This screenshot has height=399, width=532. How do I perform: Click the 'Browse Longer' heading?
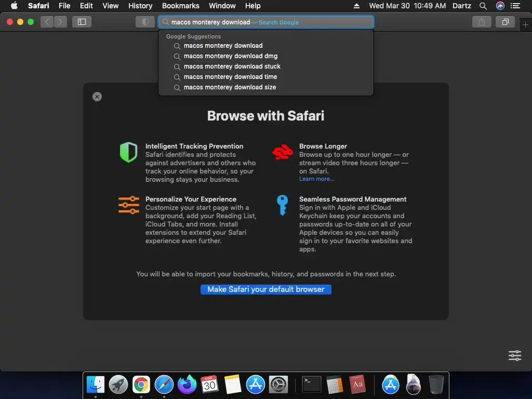[323, 146]
